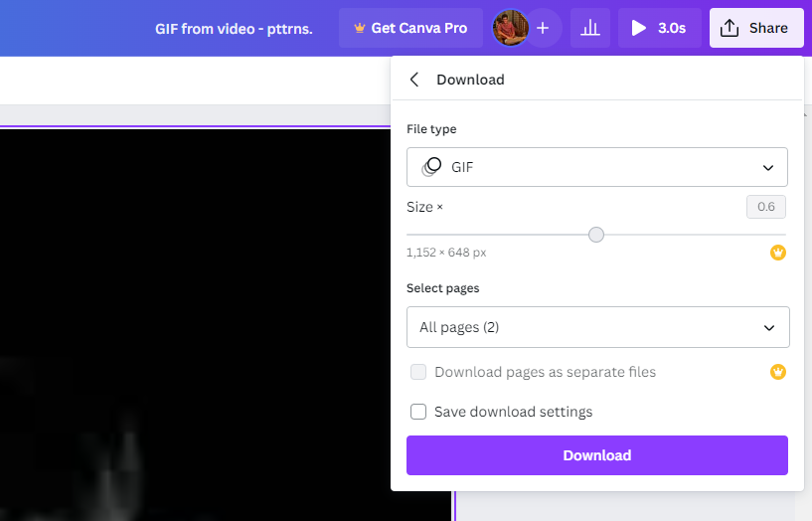Open the user profile avatar

click(x=510, y=28)
